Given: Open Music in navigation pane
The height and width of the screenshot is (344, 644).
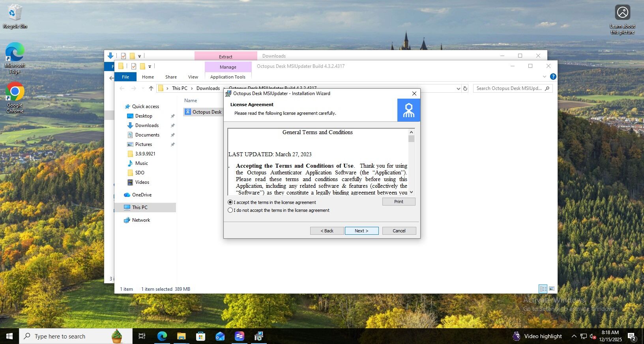Looking at the screenshot, I should 141,163.
